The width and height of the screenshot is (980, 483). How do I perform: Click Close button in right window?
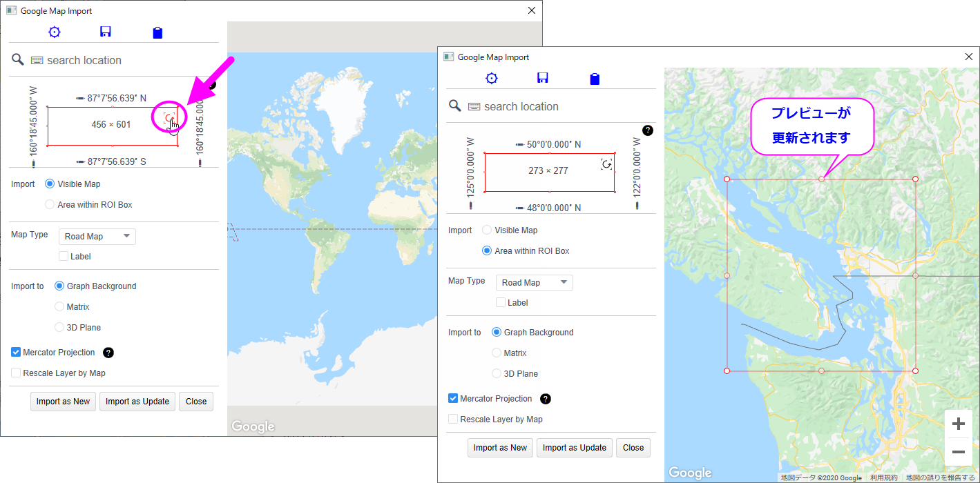[x=633, y=448]
